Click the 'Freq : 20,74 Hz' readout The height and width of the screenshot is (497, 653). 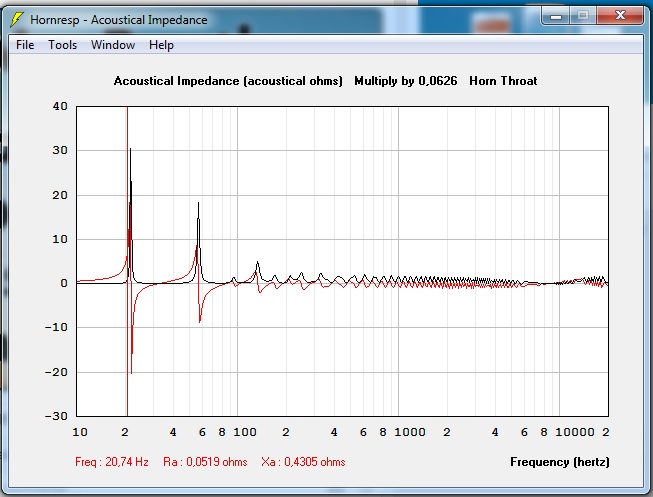(x=112, y=462)
